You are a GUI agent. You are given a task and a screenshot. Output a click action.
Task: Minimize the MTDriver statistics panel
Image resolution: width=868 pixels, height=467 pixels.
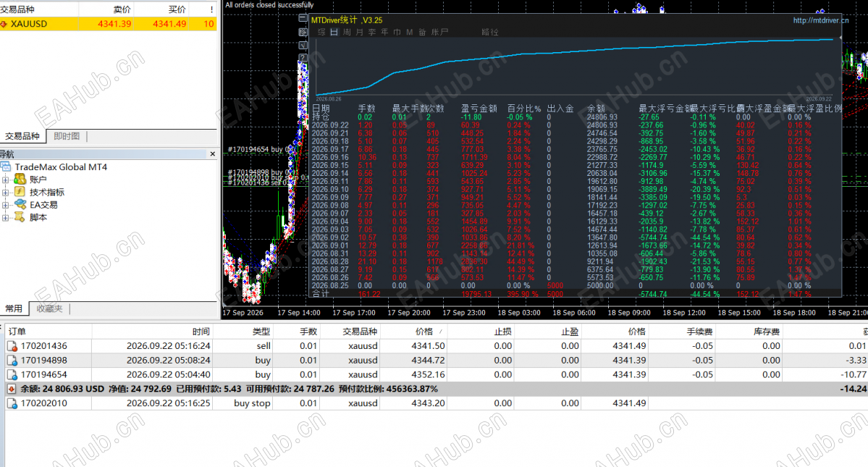303,18
